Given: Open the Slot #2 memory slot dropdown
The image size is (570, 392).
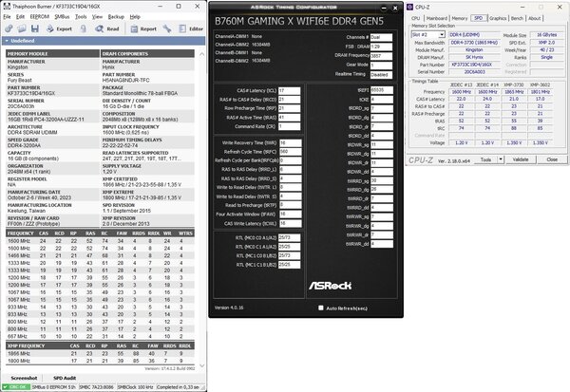Looking at the screenshot, I should [x=428, y=34].
